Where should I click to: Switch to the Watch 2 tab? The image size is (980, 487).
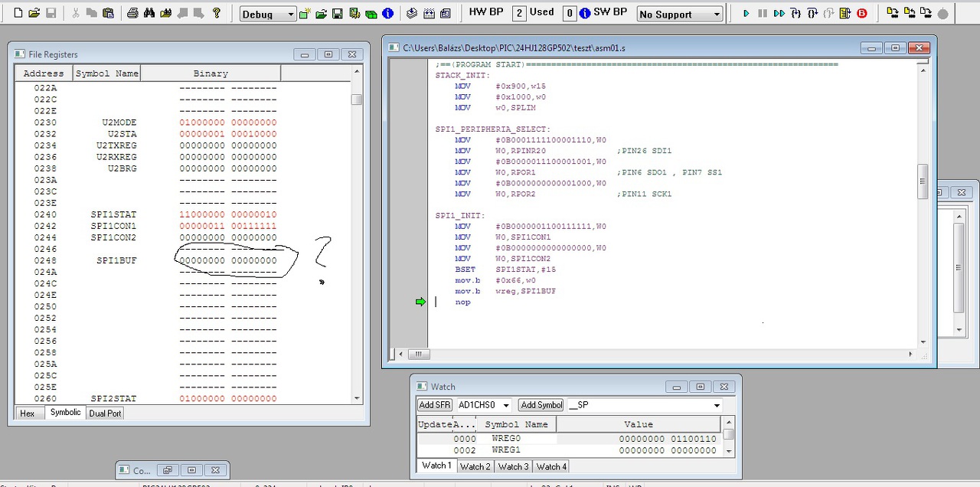(475, 466)
